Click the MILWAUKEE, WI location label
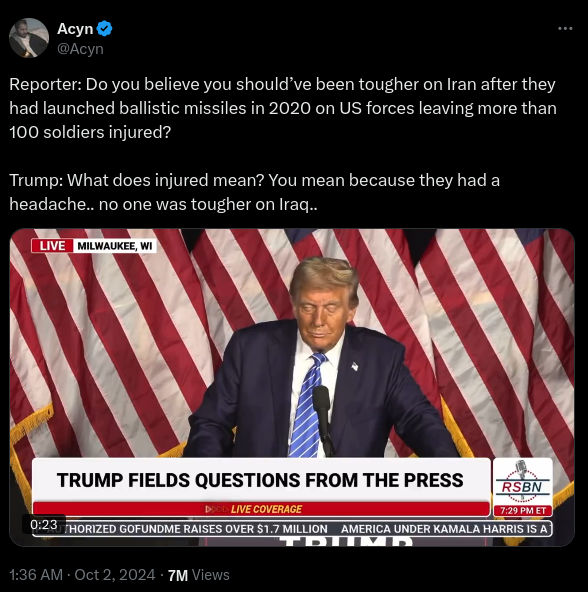 [115, 246]
